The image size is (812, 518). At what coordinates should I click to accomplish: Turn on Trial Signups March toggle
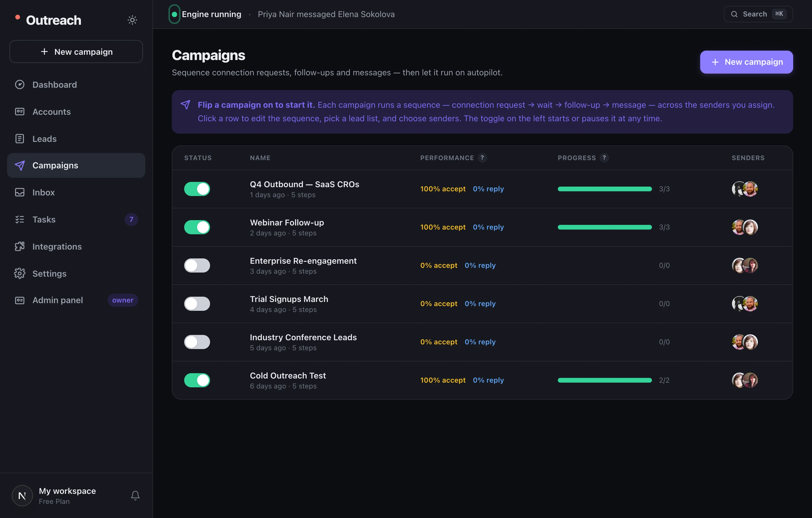[x=197, y=303]
